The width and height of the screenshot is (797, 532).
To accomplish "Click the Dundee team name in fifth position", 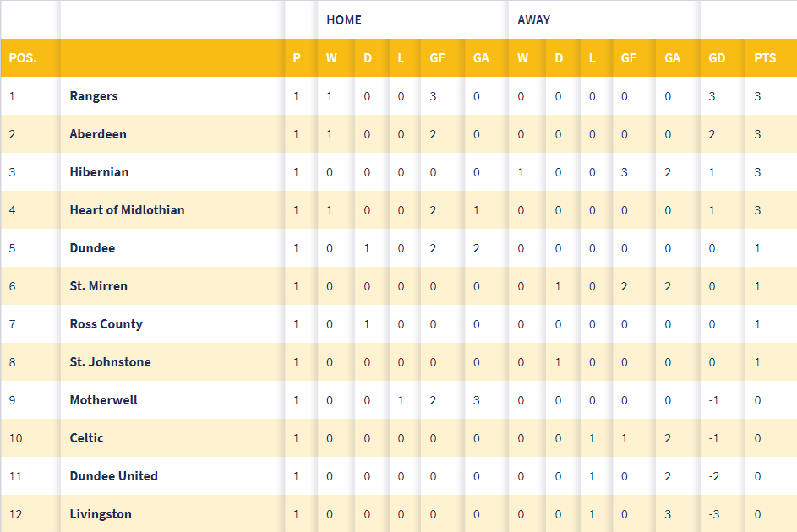I will coord(92,248).
